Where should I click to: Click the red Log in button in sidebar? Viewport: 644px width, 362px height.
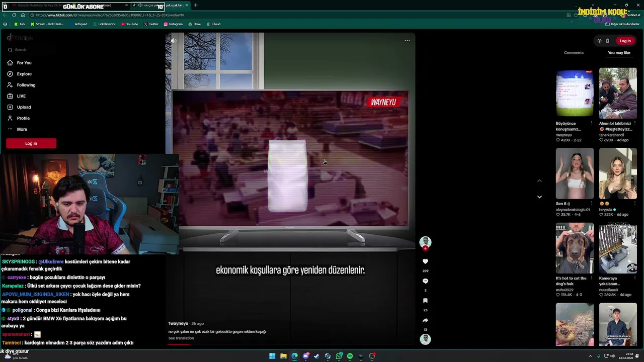[x=31, y=143]
